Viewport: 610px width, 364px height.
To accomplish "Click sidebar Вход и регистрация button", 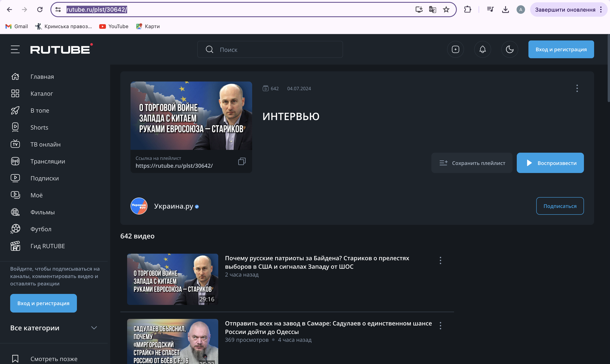I will tap(43, 303).
